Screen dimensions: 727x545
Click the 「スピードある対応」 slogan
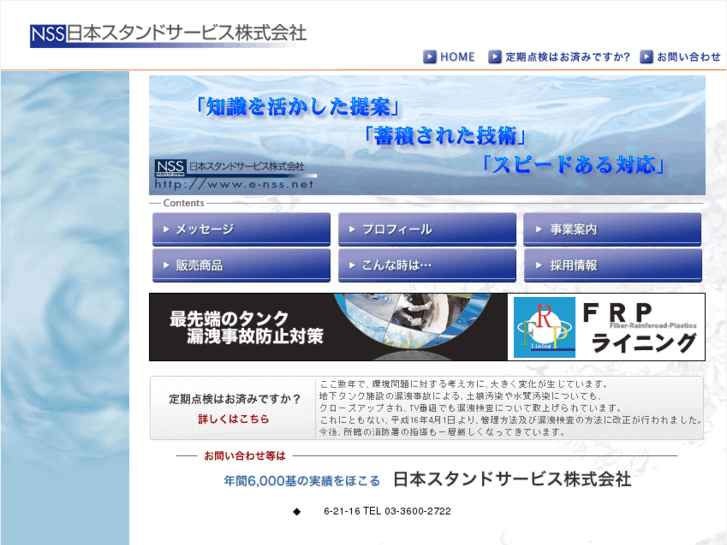574,165
